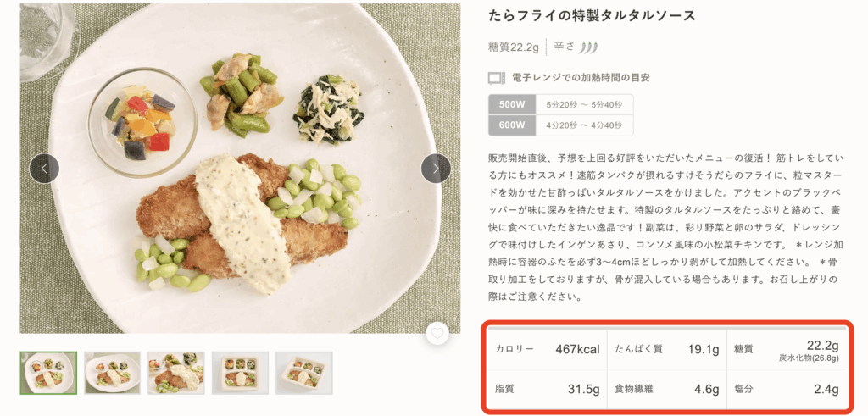Click the microwave icon beside heating time
The width and height of the screenshot is (868, 416).
tap(497, 78)
